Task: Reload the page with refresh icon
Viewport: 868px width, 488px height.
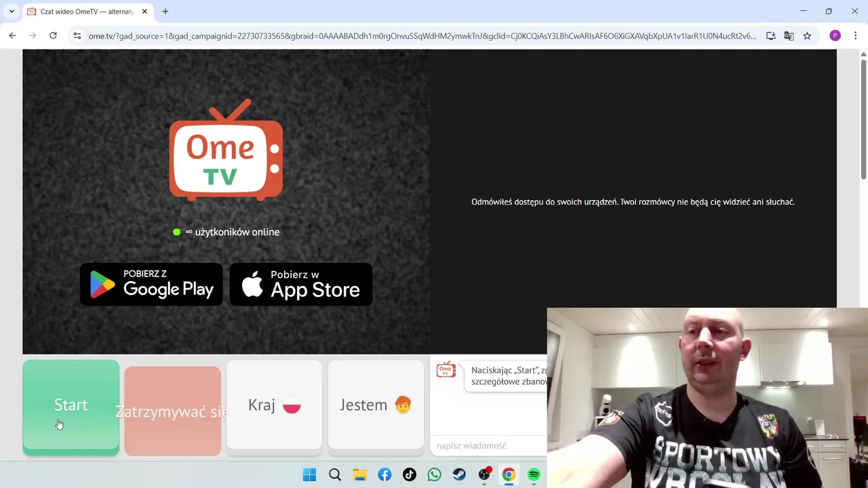Action: pyautogui.click(x=53, y=36)
